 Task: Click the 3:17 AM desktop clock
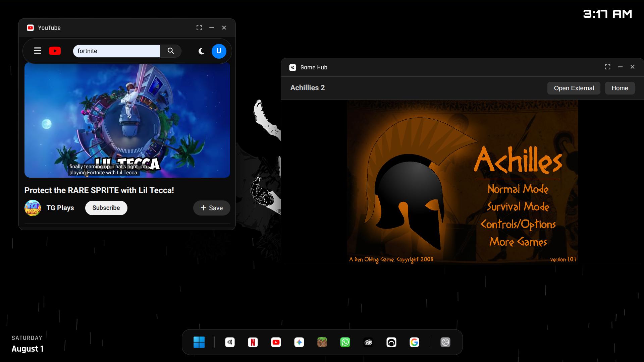pyautogui.click(x=607, y=14)
